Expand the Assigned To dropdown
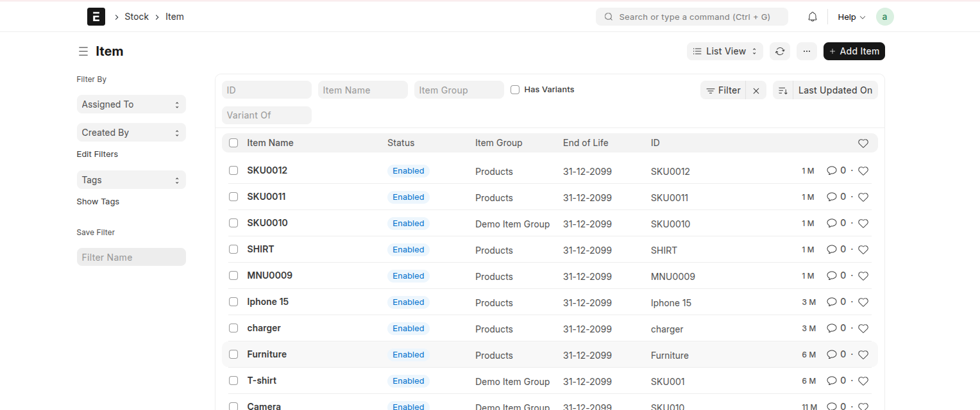 pyautogui.click(x=131, y=104)
